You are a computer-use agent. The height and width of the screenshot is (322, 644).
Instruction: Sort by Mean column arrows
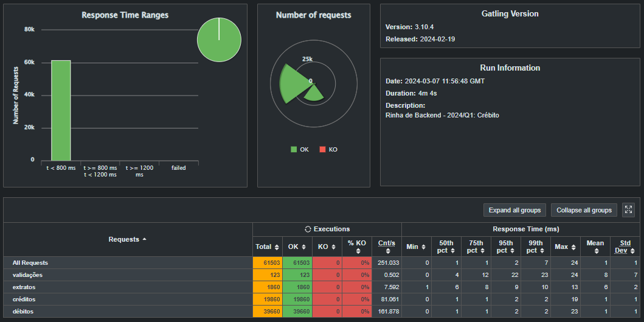[x=596, y=250]
